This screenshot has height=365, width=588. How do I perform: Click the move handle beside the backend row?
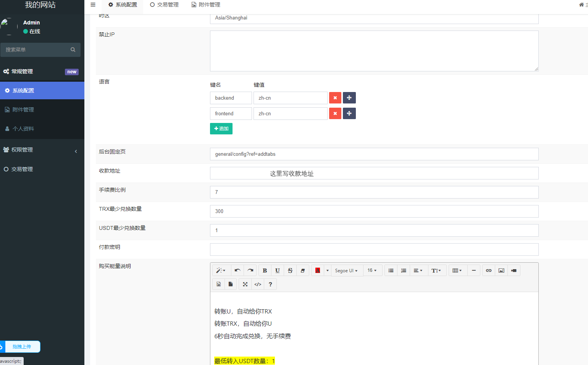click(349, 98)
